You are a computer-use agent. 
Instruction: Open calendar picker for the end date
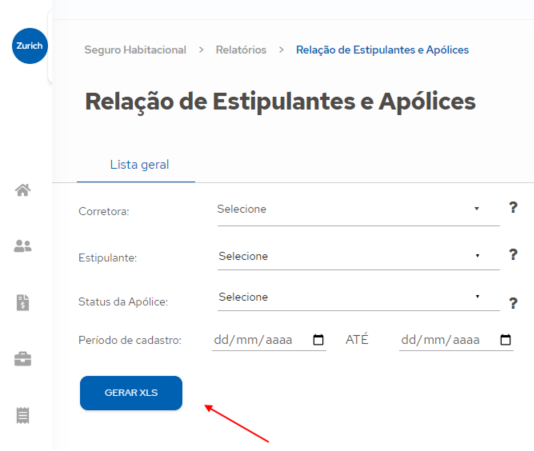coord(505,340)
